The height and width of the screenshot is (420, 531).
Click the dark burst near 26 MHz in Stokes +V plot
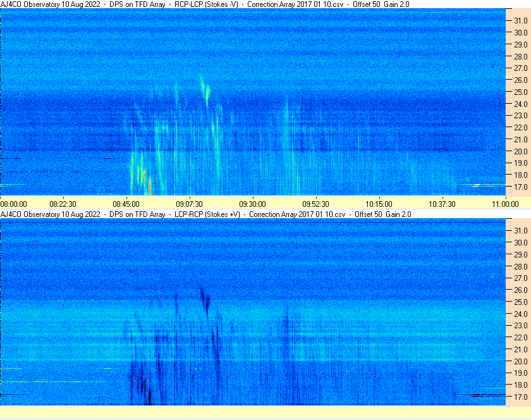point(205,299)
